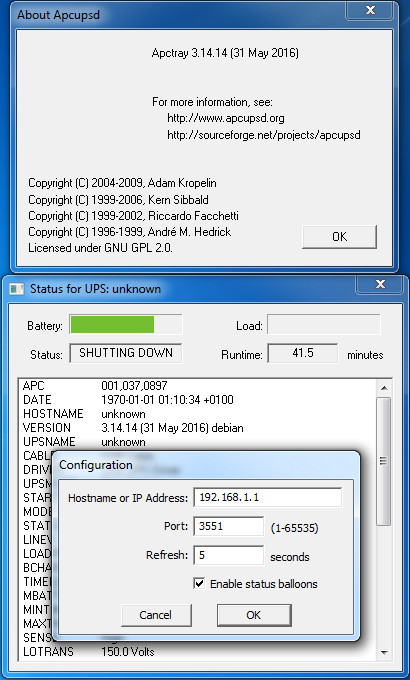Click Cancel in the Configuration dialog
The height and width of the screenshot is (680, 410).
coord(156,615)
